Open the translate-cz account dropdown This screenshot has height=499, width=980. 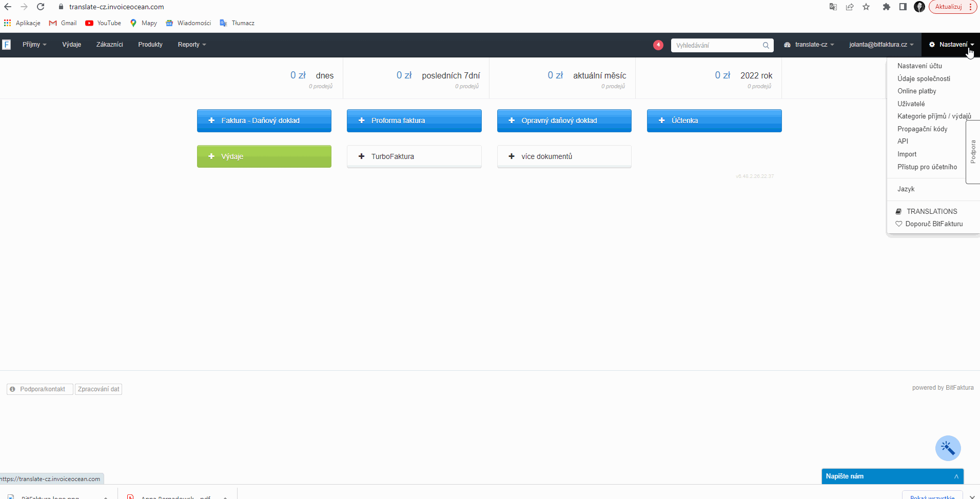pos(809,45)
